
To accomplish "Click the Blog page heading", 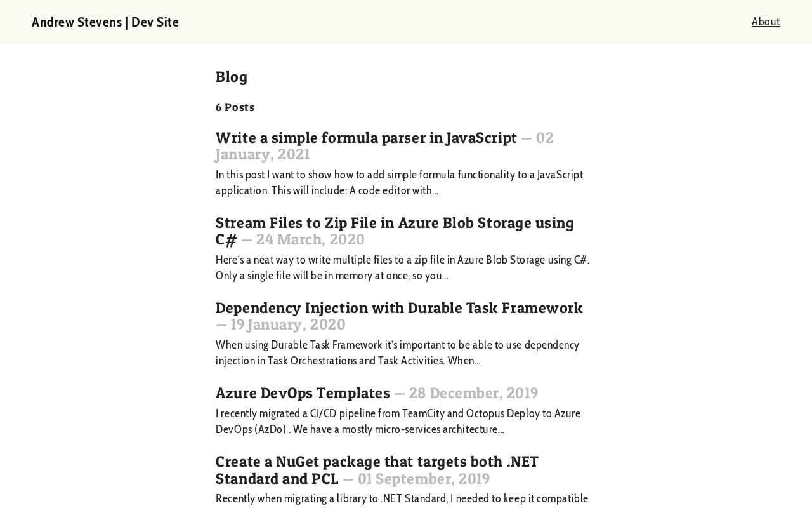I will click(x=232, y=77).
